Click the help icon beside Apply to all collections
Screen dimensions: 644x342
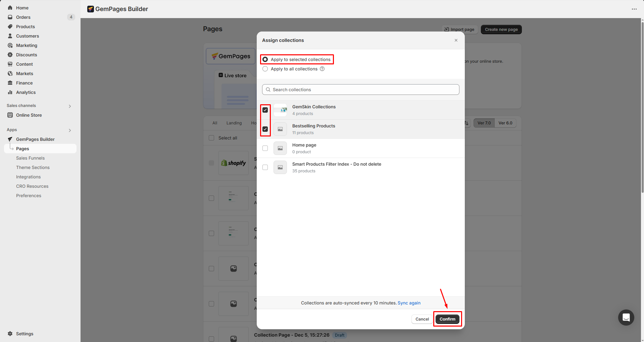322,69
